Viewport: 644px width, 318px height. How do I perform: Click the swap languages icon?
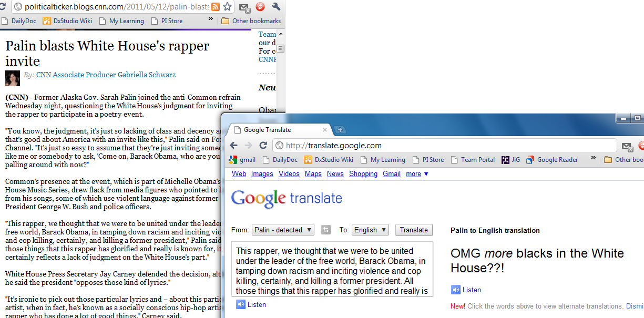(326, 230)
